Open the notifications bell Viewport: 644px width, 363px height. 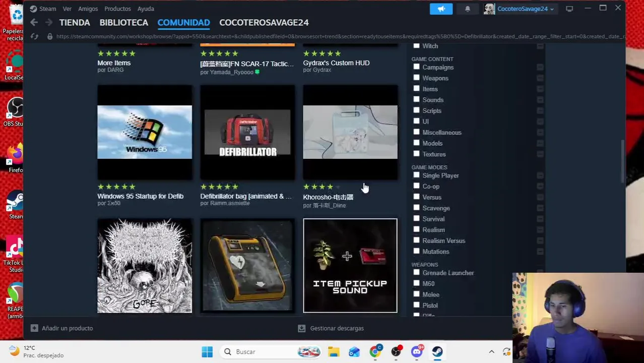[467, 9]
